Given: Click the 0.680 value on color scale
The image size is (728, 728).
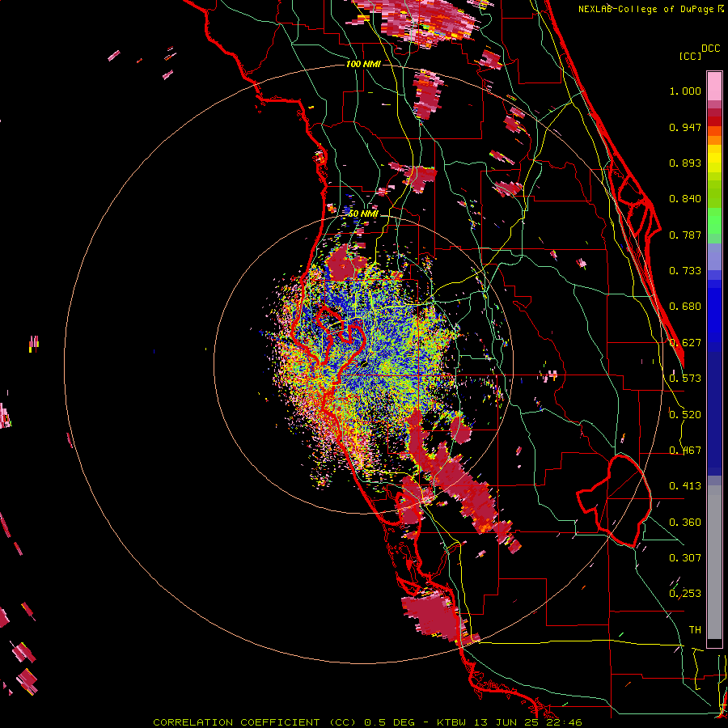Looking at the screenshot, I should [x=685, y=307].
